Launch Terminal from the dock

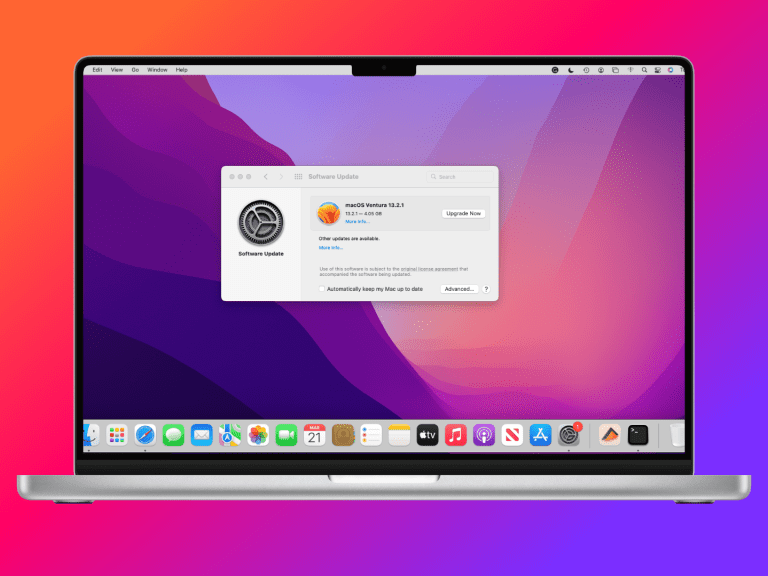coord(638,435)
